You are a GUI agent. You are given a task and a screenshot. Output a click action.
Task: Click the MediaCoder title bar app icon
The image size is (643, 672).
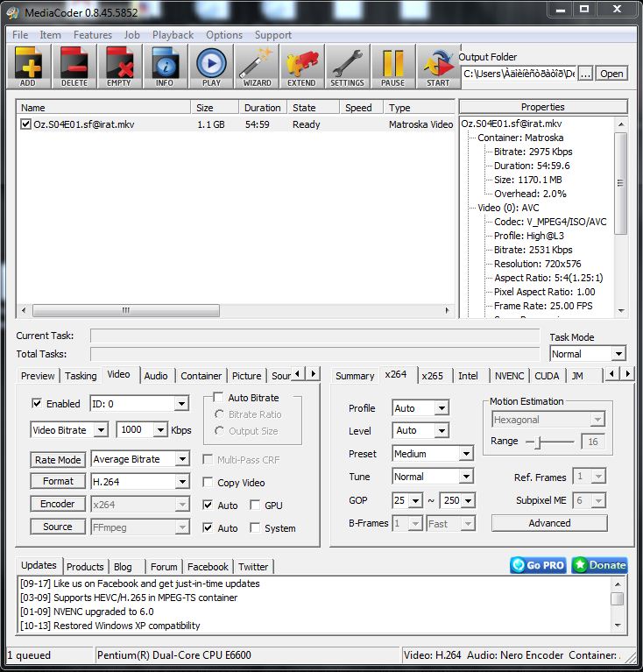(13, 12)
